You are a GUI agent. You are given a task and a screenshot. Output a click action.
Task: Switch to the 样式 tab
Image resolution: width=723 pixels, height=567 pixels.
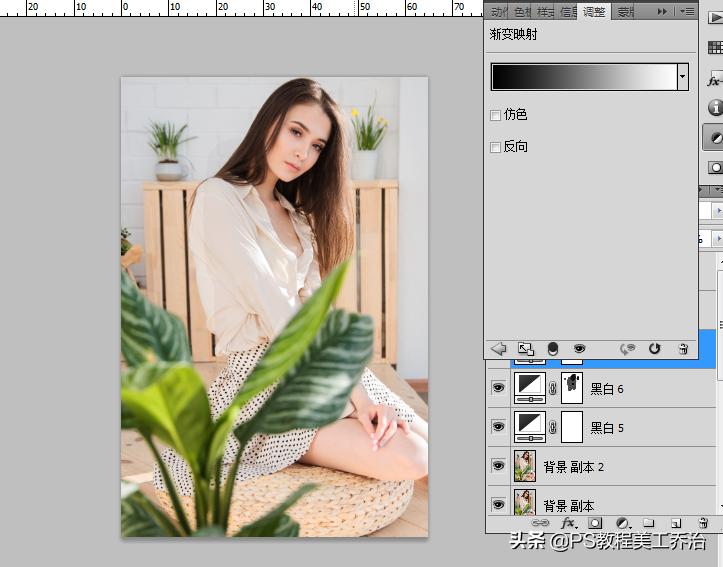(545, 12)
